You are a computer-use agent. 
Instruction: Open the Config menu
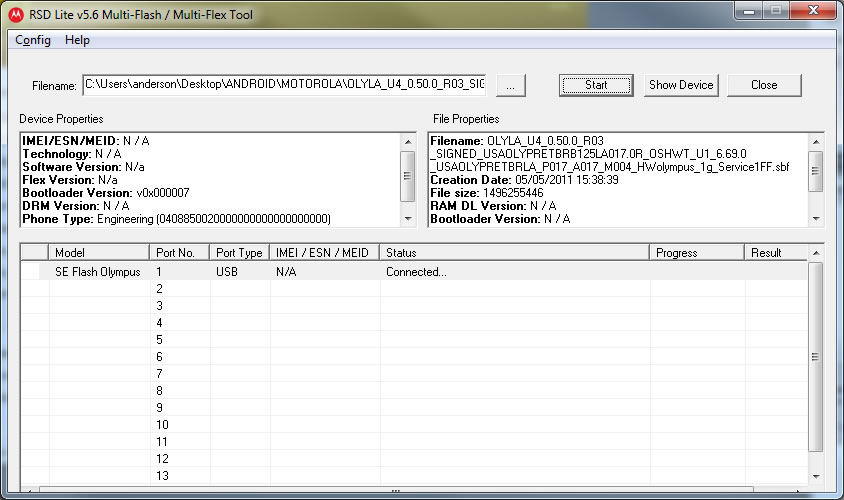(x=33, y=40)
